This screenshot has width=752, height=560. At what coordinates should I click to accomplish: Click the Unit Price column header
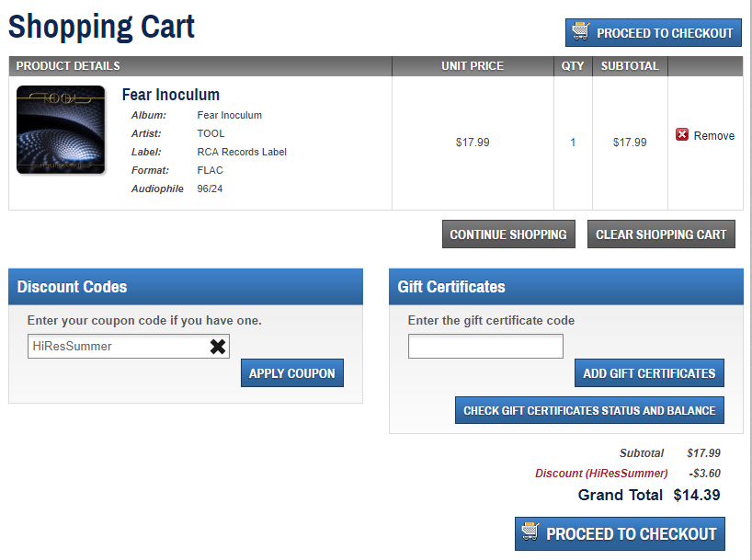pos(473,65)
